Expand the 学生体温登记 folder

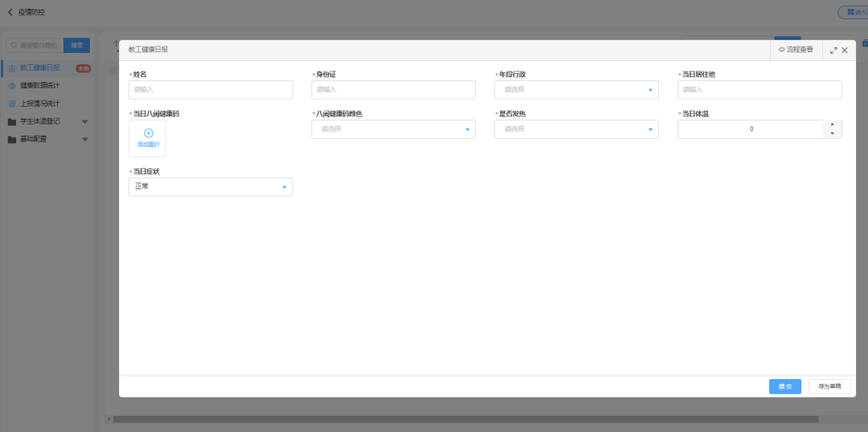coord(84,122)
